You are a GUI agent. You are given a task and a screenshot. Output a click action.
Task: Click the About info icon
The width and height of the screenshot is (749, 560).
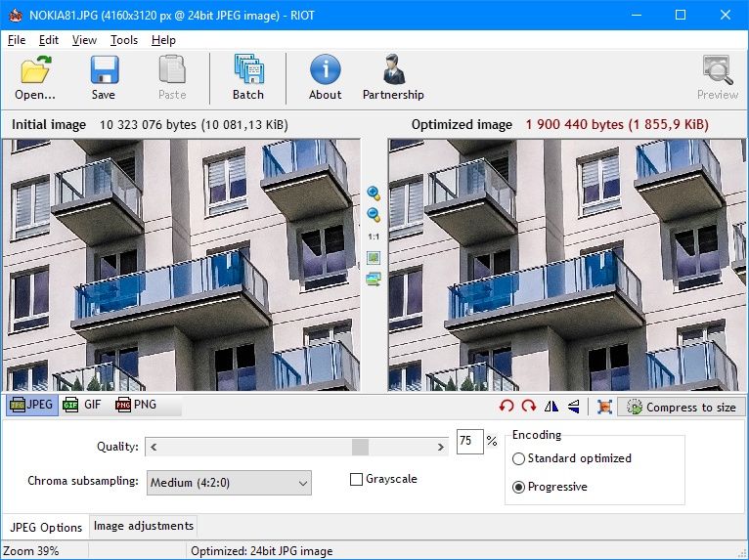pyautogui.click(x=326, y=69)
